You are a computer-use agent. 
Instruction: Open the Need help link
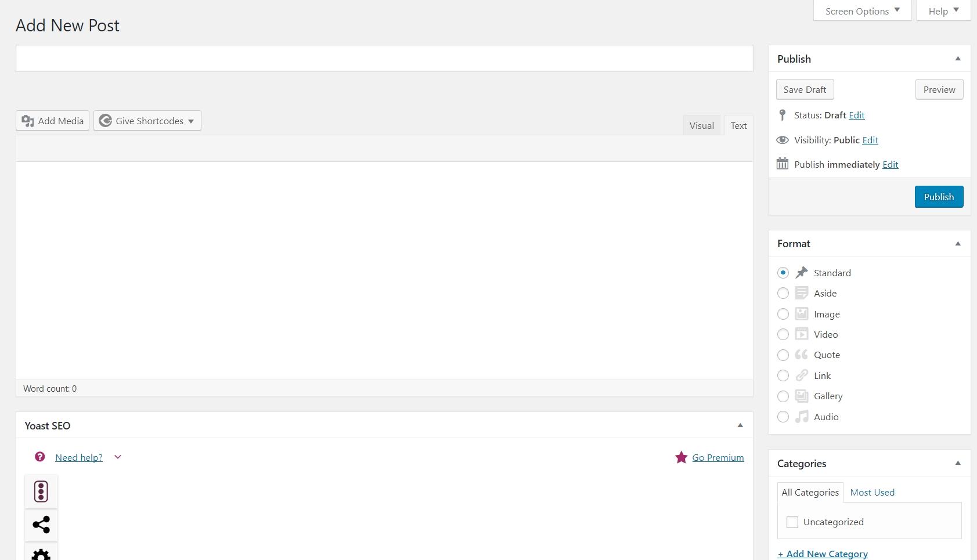79,457
